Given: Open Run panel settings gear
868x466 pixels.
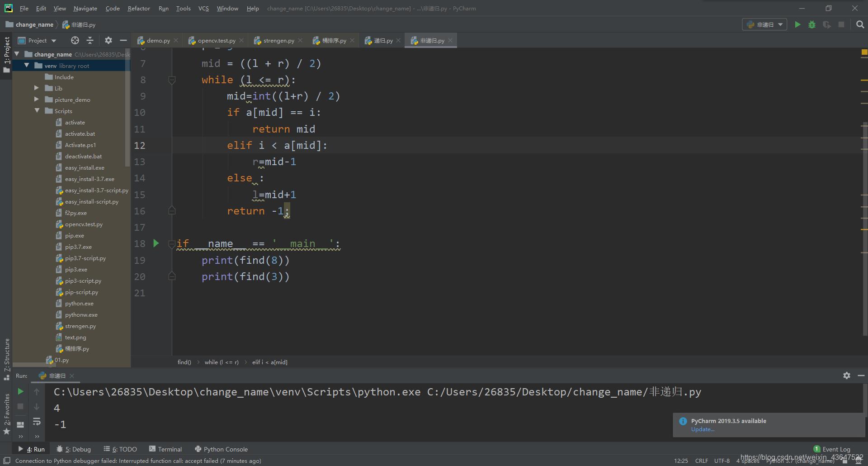Looking at the screenshot, I should (847, 376).
